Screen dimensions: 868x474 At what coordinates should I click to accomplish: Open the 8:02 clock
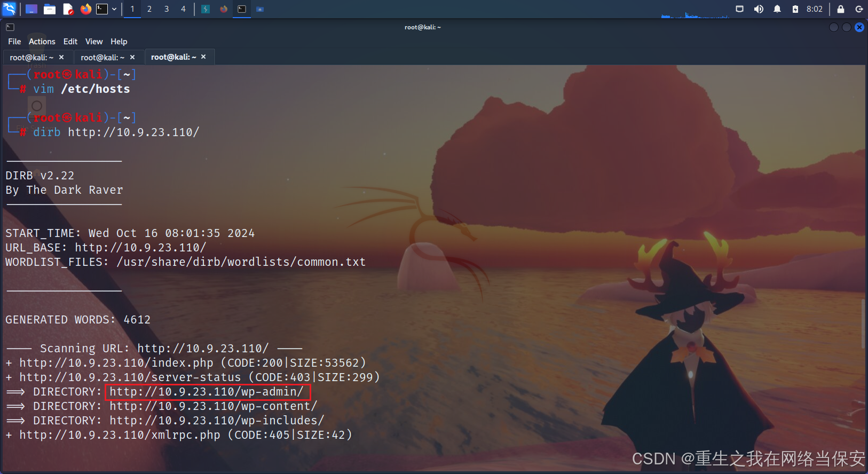[815, 9]
